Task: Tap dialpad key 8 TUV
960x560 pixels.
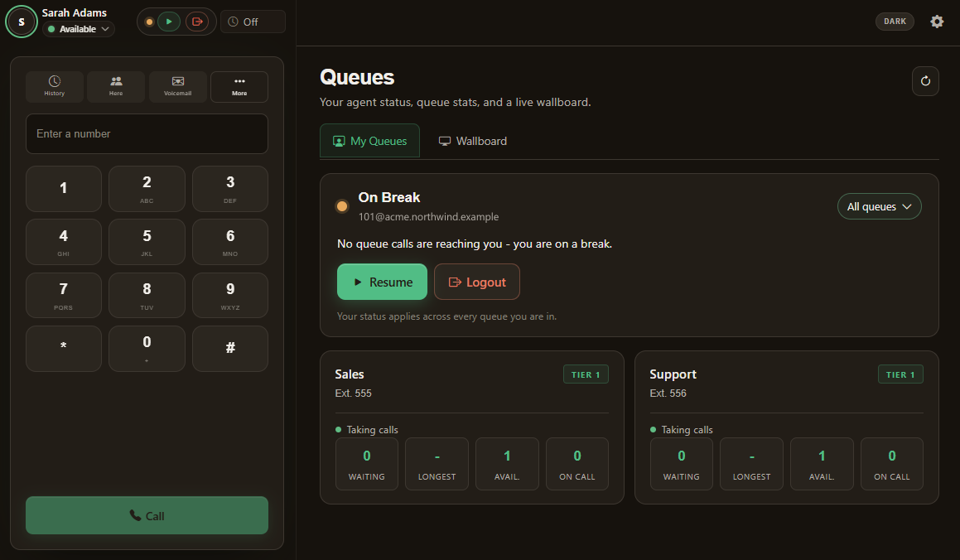Action: click(x=147, y=295)
